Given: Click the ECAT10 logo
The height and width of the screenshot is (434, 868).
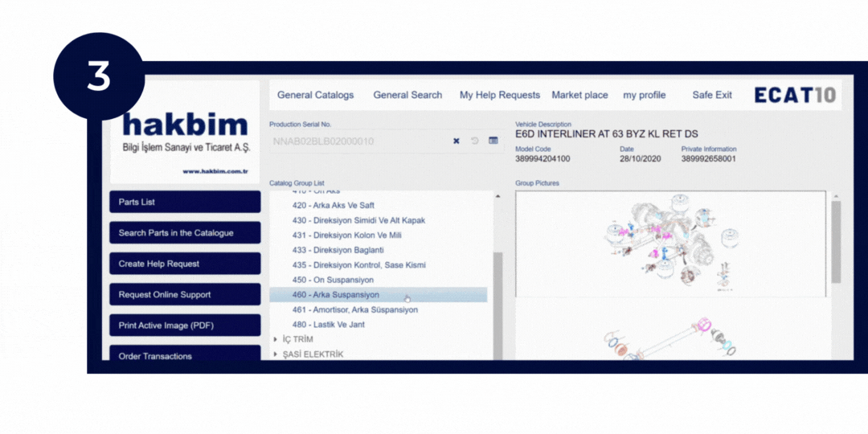Looking at the screenshot, I should (x=795, y=95).
